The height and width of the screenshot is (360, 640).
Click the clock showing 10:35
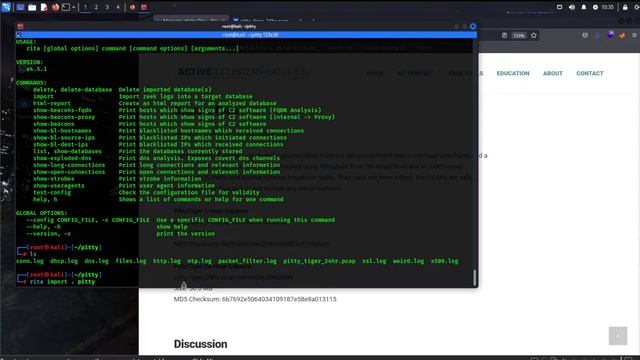pyautogui.click(x=607, y=7)
